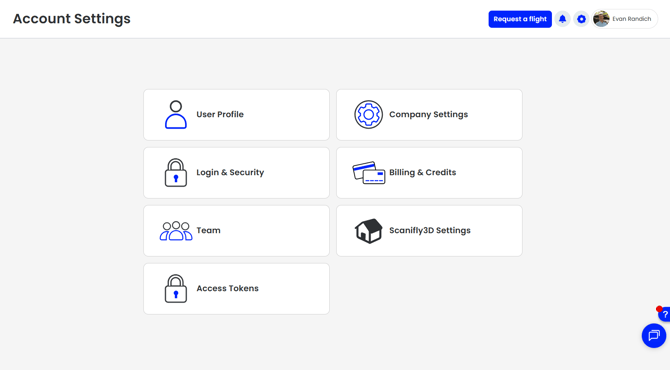Click the help question mark tab
Screen dimensions: 670x370
click(664, 314)
